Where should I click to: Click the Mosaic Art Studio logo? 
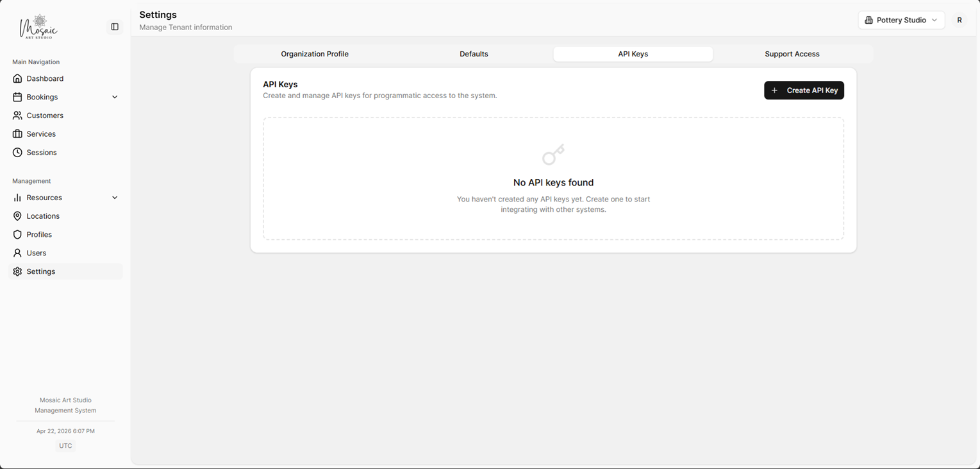[x=39, y=26]
